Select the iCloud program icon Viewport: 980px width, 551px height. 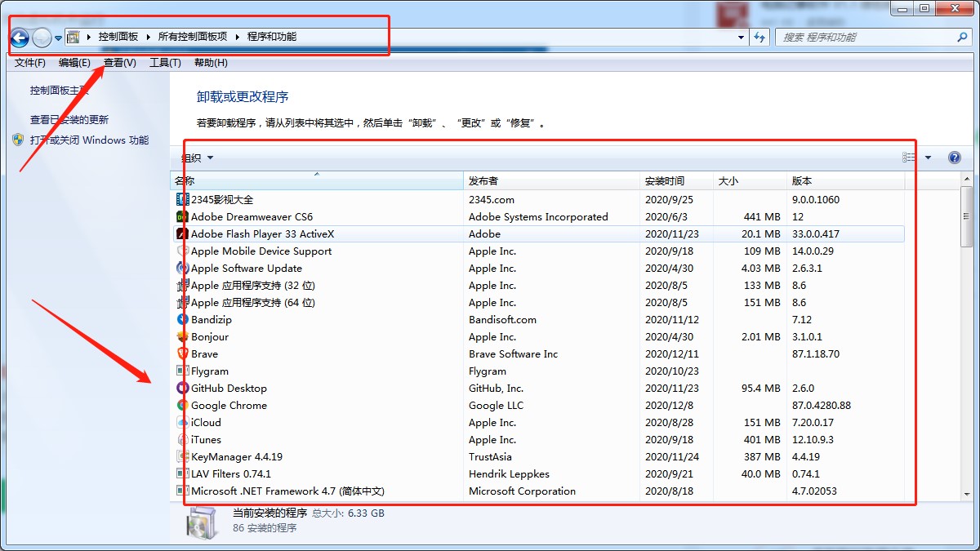[x=183, y=422]
